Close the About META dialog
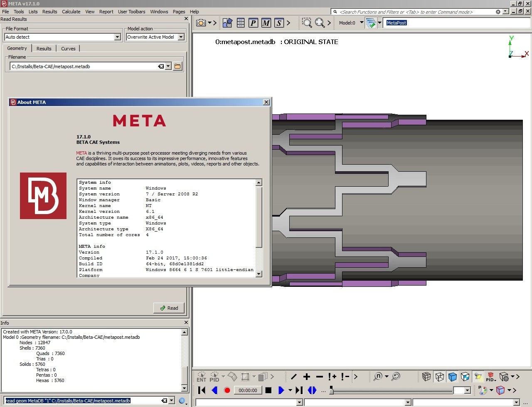The height and width of the screenshot is (407, 532). coord(266,102)
